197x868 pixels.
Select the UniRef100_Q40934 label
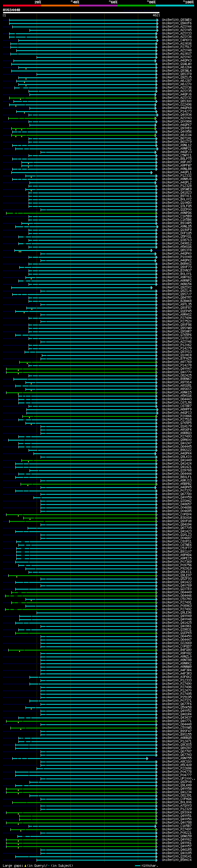coord(177,115)
